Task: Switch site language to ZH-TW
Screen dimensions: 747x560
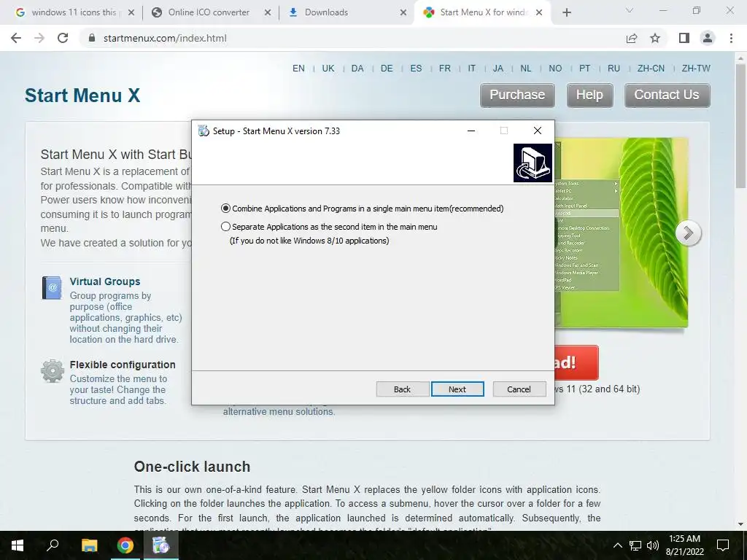Action: (696, 69)
